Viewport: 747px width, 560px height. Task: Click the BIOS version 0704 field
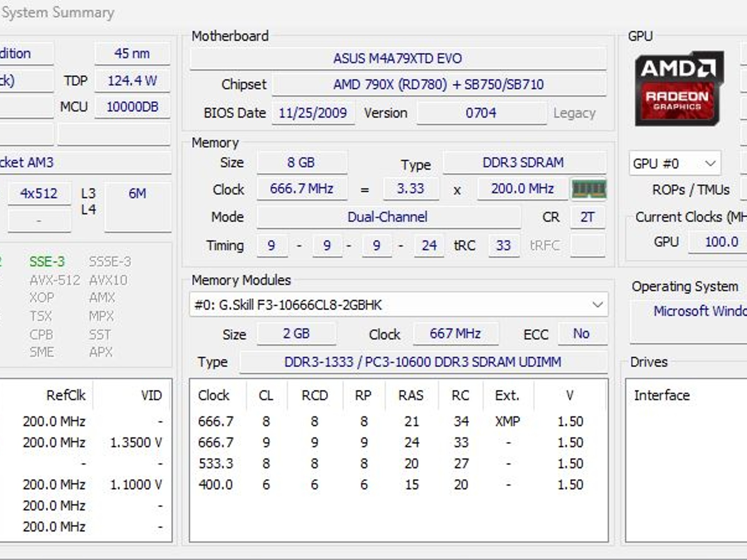click(481, 113)
